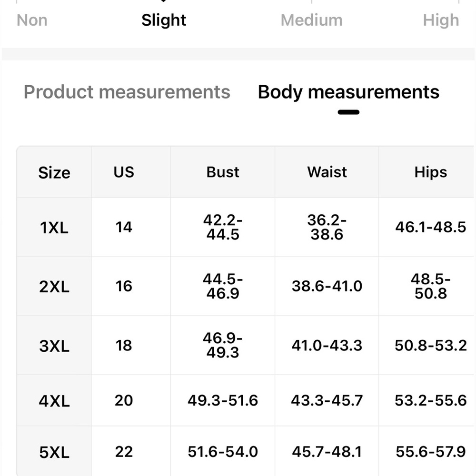The width and height of the screenshot is (476, 476).
Task: Click the 49.3-51.6 bust value
Action: tap(223, 400)
